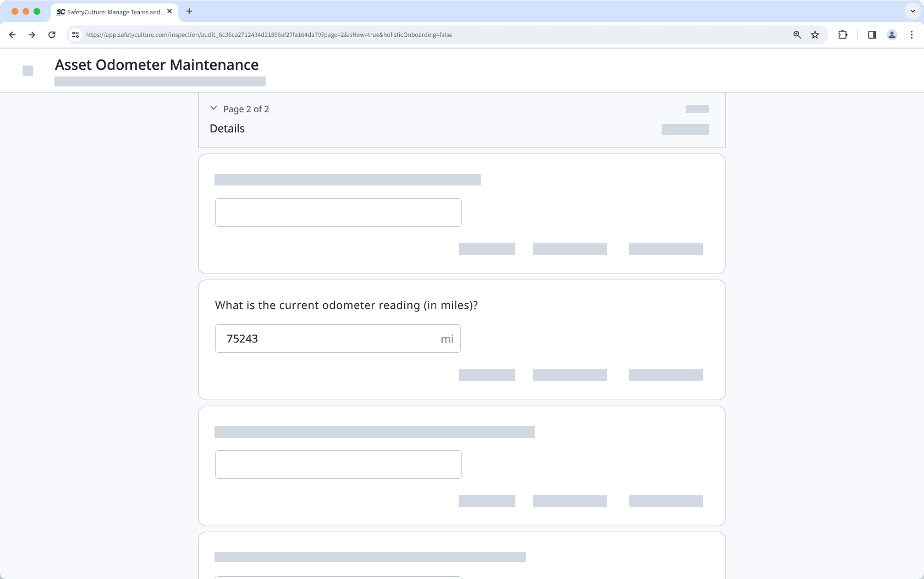Open the tab search dropdown arrow
This screenshot has height=579, width=924.
tap(912, 11)
